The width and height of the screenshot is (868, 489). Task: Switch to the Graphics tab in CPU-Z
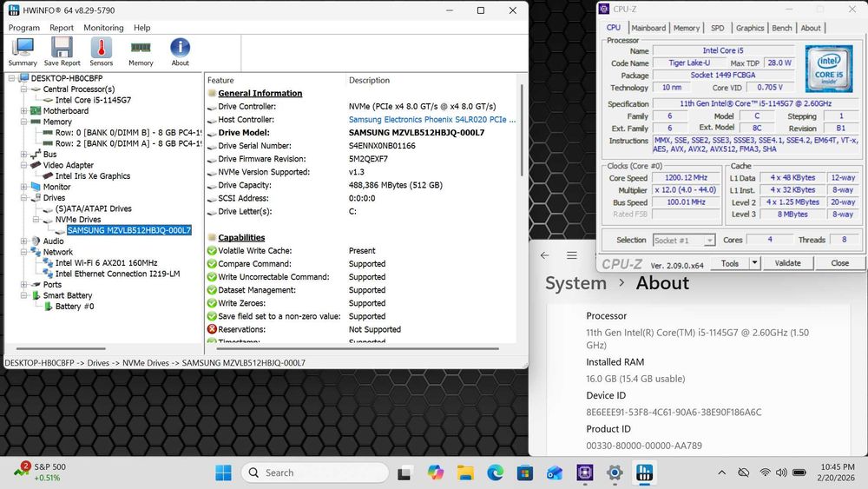[x=750, y=28]
